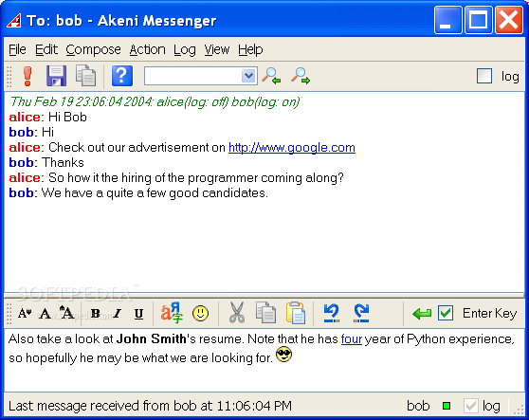Toggle bold formatting

click(96, 314)
